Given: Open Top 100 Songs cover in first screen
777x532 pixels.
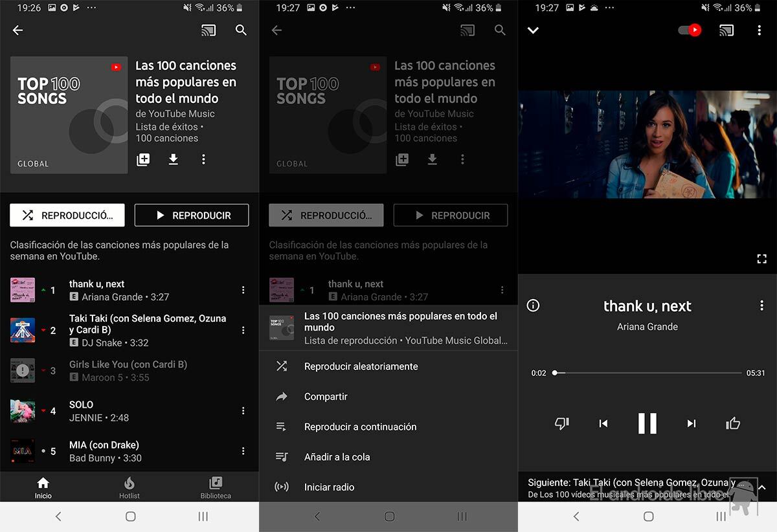Looking at the screenshot, I should [69, 115].
